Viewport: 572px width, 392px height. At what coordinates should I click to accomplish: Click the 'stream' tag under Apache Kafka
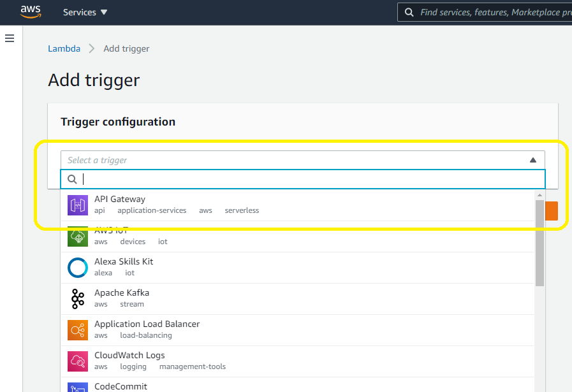click(x=132, y=304)
